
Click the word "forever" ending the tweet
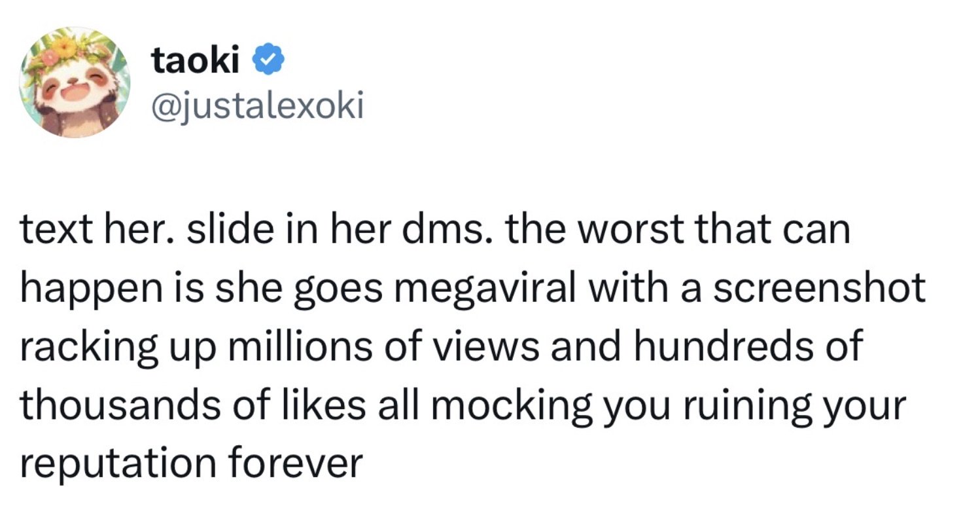(296, 462)
